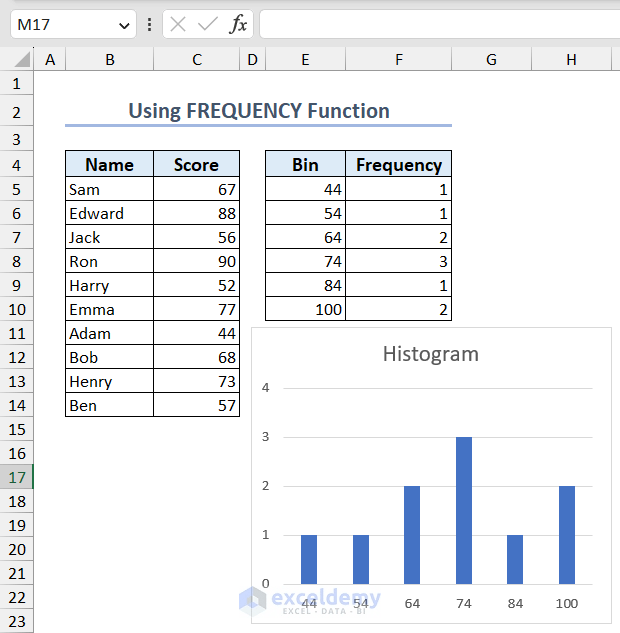Select column C header
Image resolution: width=620 pixels, height=633 pixels.
(x=197, y=60)
